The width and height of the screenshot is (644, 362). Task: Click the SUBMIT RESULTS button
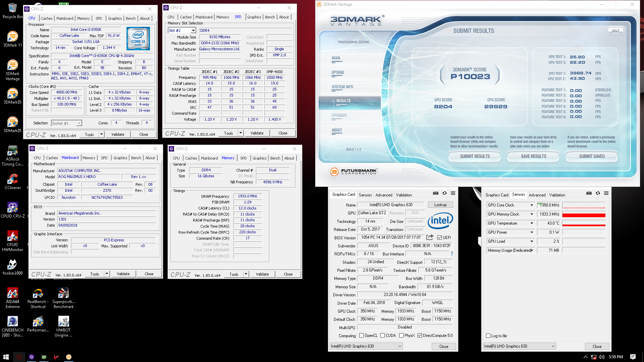475,157
